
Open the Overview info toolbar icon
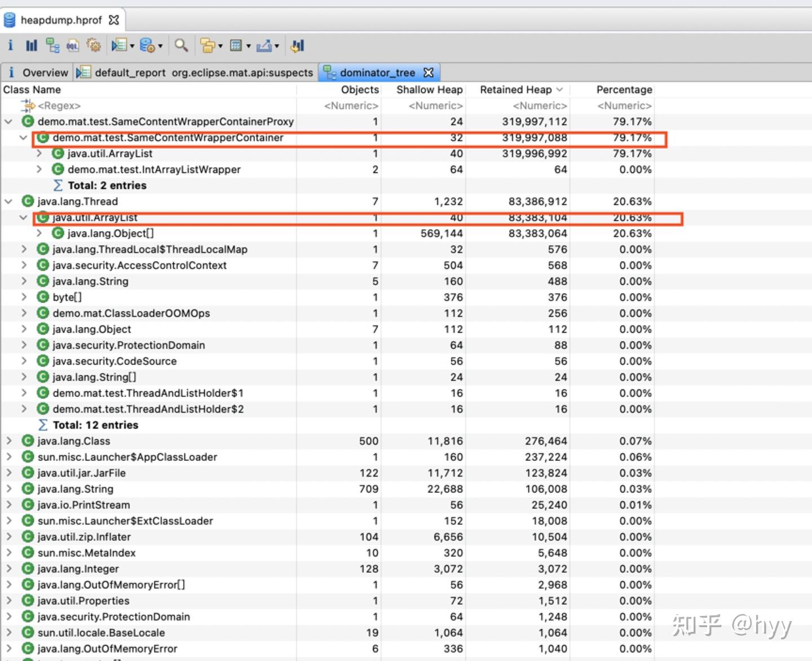click(x=10, y=45)
